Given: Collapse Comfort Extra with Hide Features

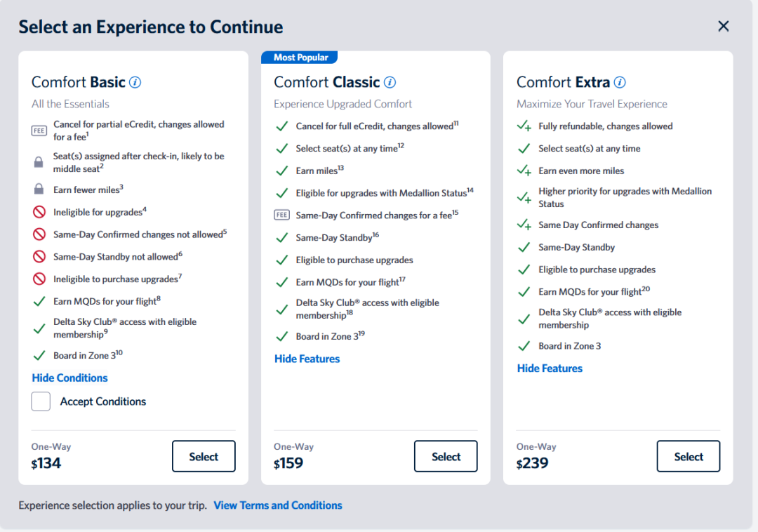Looking at the screenshot, I should point(550,368).
